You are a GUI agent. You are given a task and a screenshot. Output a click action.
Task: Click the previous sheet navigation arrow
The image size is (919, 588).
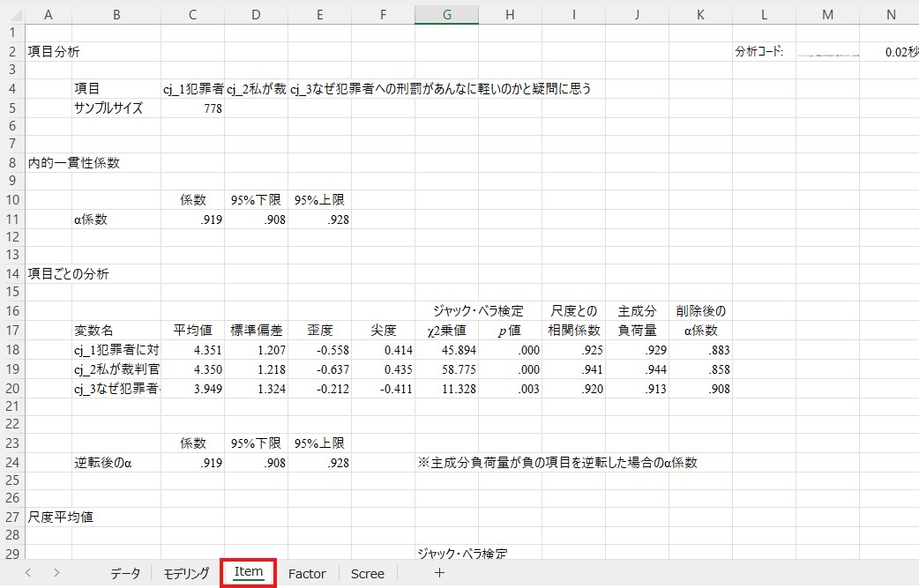pos(28,573)
